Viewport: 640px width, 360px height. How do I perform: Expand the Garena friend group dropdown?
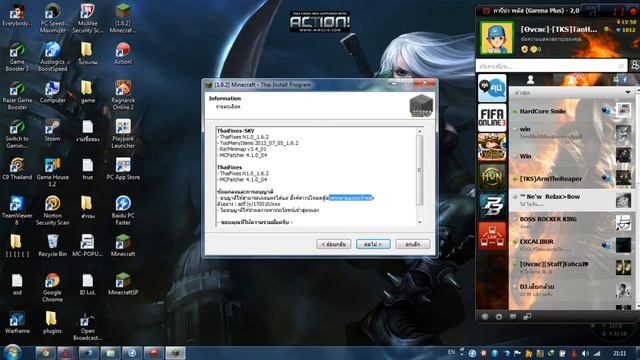coord(628,93)
